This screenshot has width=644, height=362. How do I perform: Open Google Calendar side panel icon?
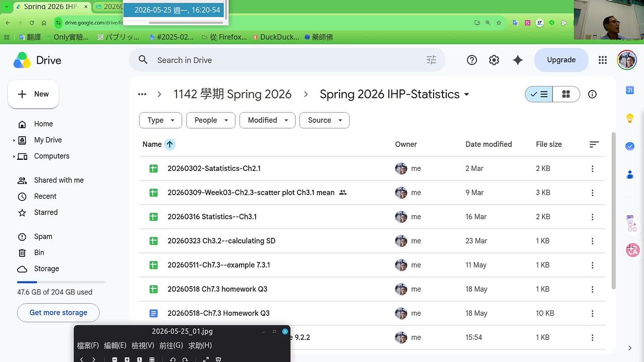tap(629, 90)
